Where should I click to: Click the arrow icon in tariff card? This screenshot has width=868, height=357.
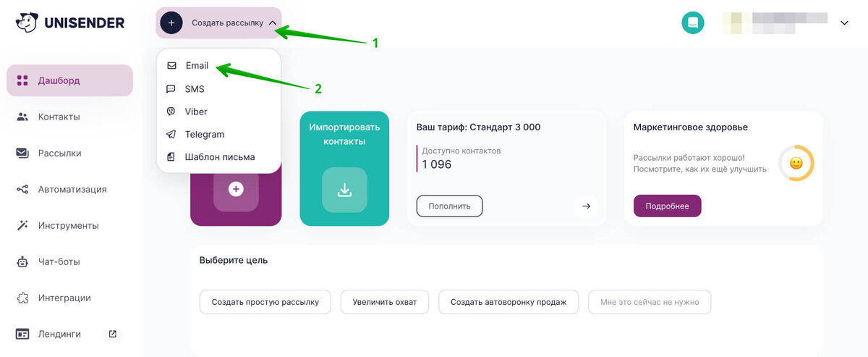(x=586, y=206)
